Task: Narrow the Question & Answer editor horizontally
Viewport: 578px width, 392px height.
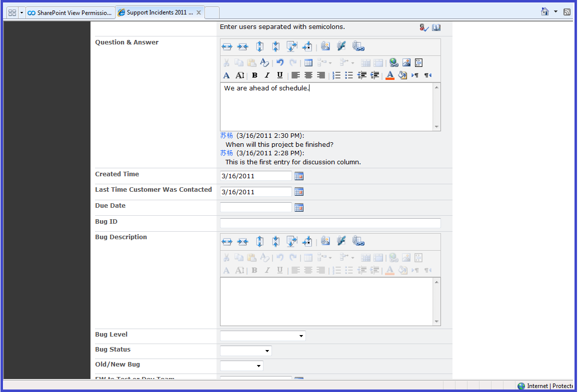Action: coord(242,47)
